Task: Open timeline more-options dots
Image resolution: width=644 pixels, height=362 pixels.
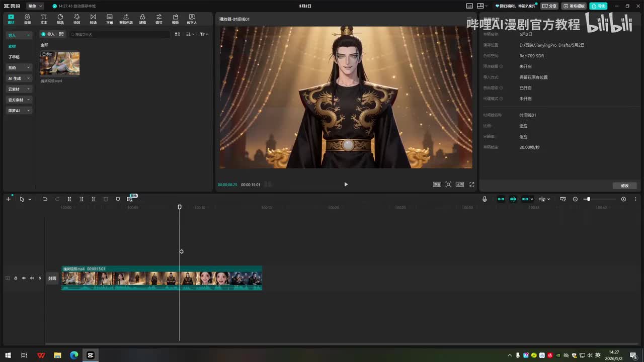Action: click(635, 199)
